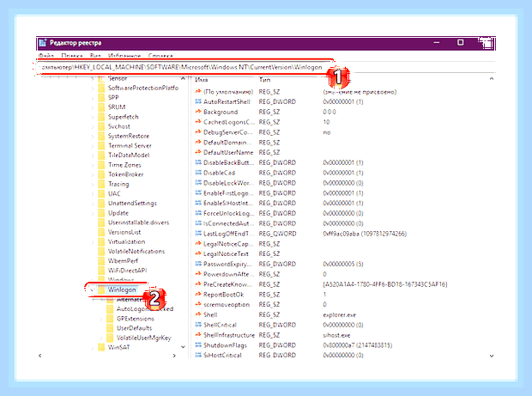The image size is (532, 396).
Task: Click the sihost.exe data cell
Action: click(336, 335)
